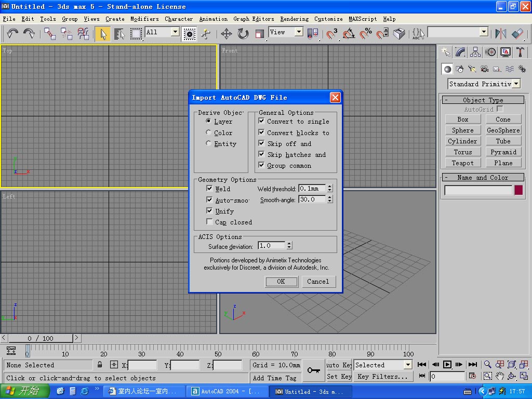Screen dimensions: 532x399
Task: Open the Graph Editors menu
Action: [254, 19]
